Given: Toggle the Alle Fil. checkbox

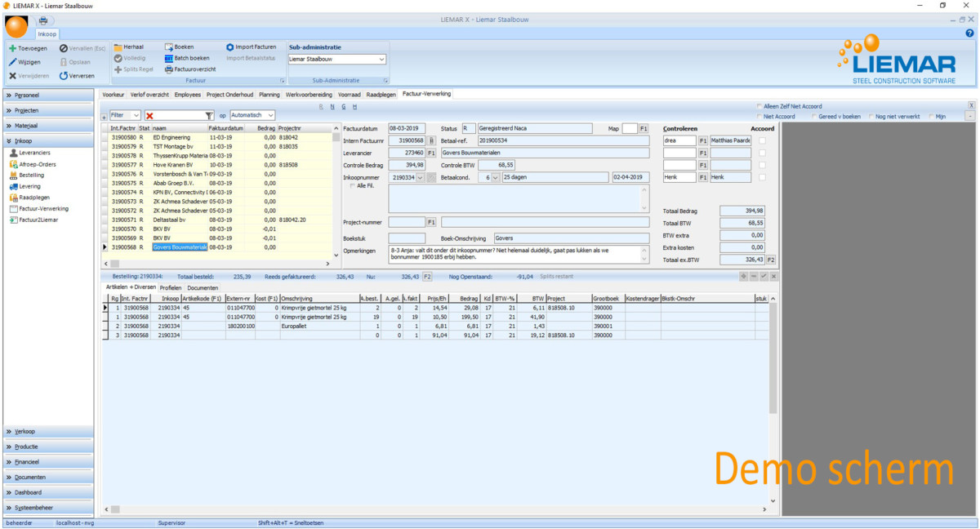Looking at the screenshot, I should 352,186.
